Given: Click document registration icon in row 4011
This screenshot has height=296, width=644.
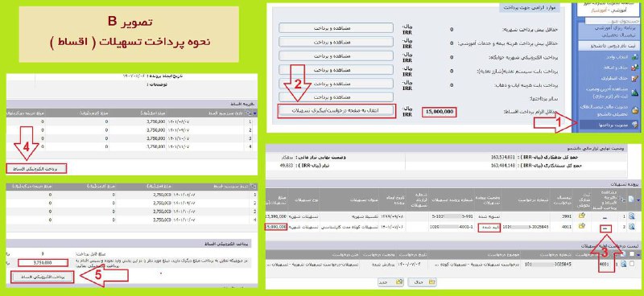Looking at the screenshot, I should [581, 226].
